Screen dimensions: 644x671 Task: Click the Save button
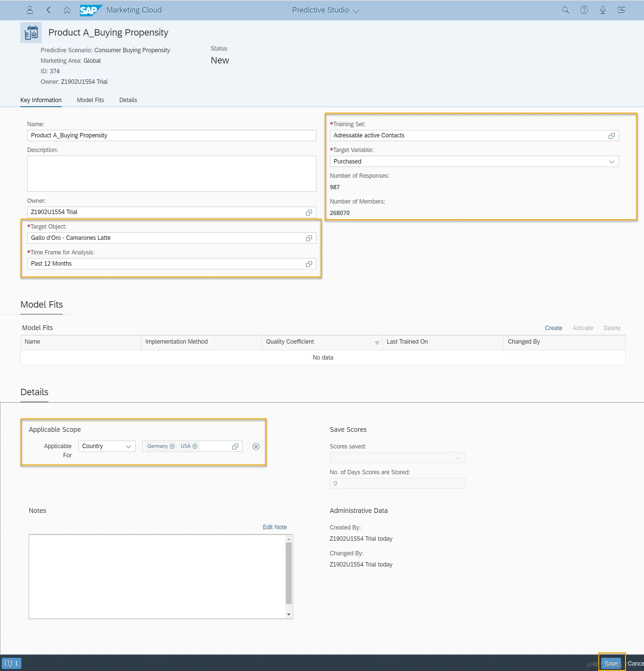click(x=611, y=664)
